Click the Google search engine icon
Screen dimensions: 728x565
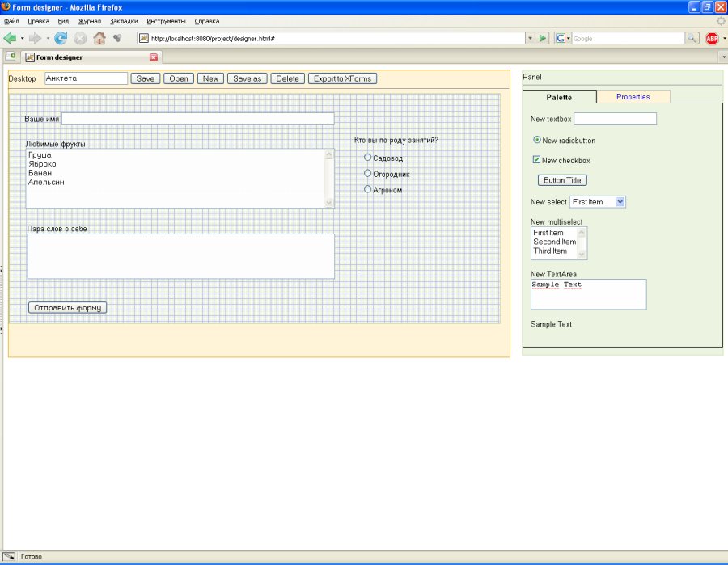pos(561,38)
